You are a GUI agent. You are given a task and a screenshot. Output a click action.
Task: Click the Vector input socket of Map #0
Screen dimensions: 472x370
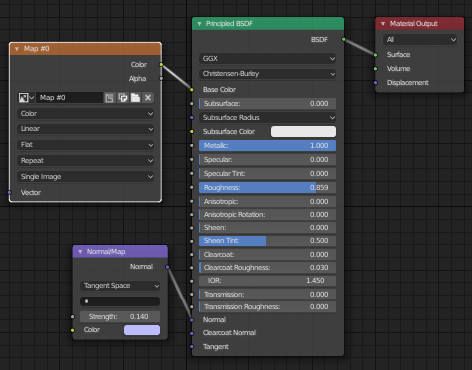click(10, 192)
